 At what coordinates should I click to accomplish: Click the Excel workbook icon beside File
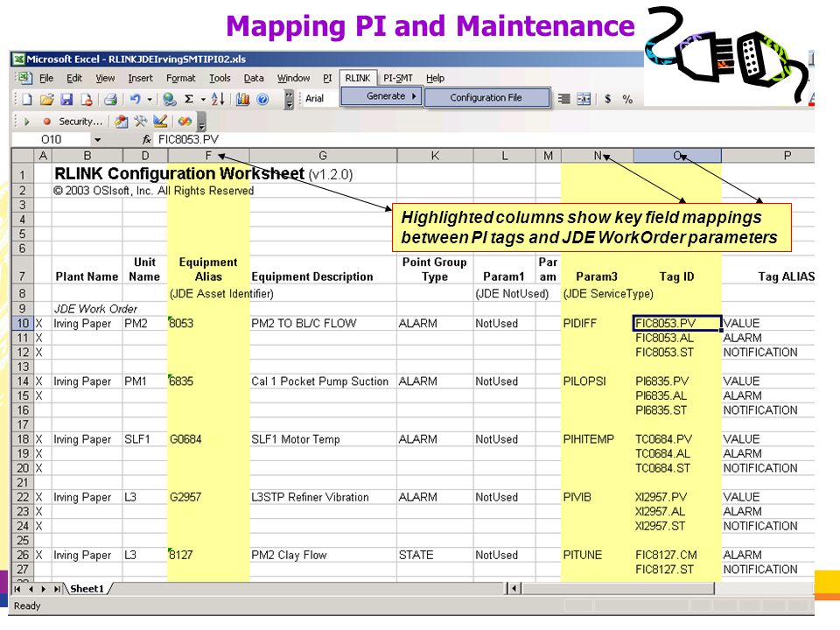point(24,78)
